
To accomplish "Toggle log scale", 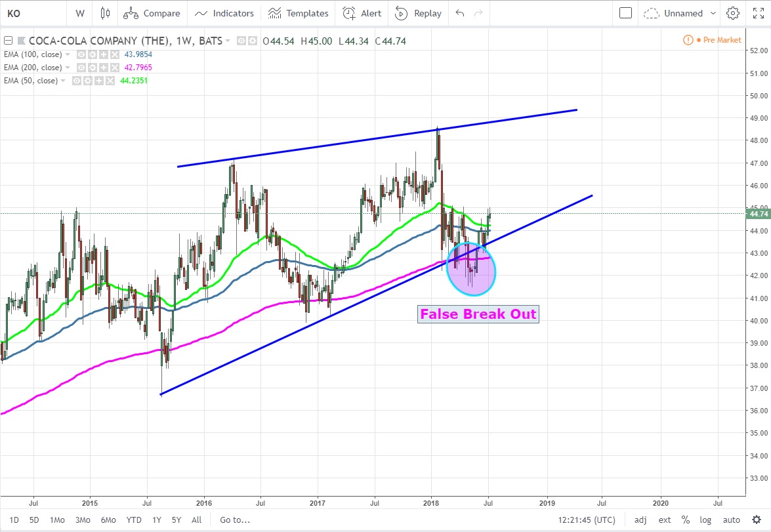I will [705, 520].
